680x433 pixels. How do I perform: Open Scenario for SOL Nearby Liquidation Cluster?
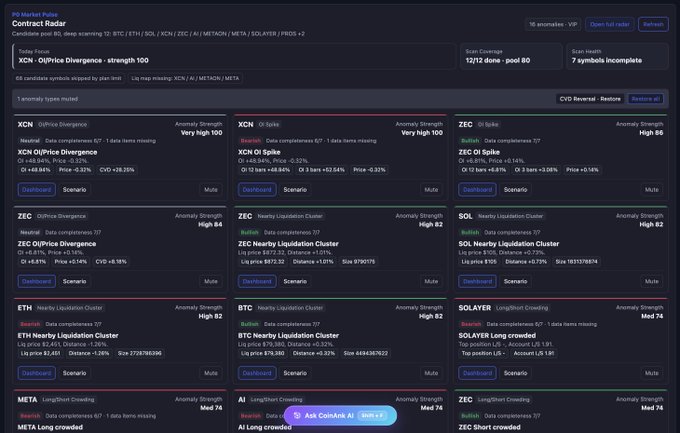pyautogui.click(x=515, y=281)
